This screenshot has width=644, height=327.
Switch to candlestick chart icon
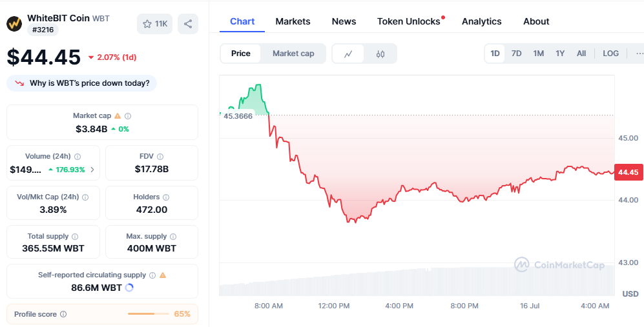click(x=380, y=54)
